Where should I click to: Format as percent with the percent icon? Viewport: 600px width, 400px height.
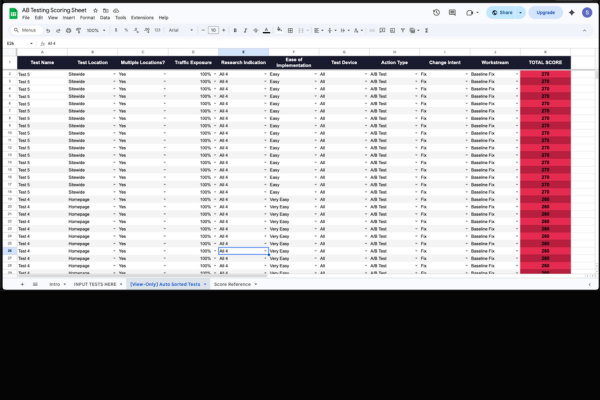(126, 30)
